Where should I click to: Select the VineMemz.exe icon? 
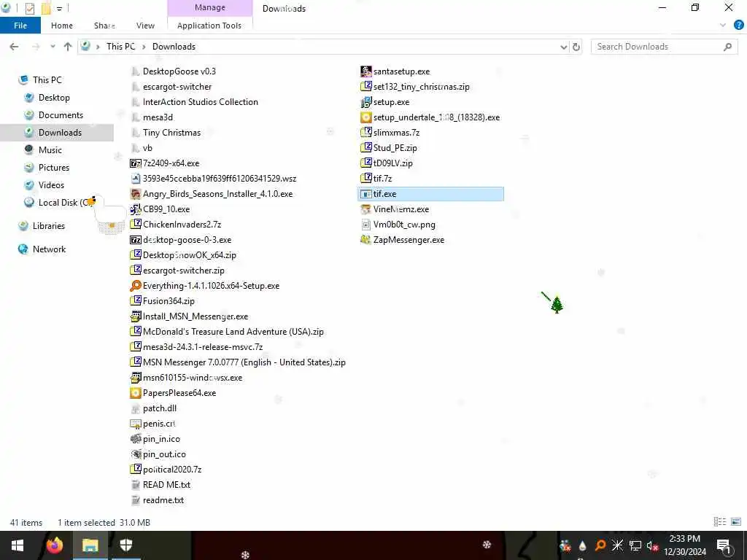click(x=366, y=209)
